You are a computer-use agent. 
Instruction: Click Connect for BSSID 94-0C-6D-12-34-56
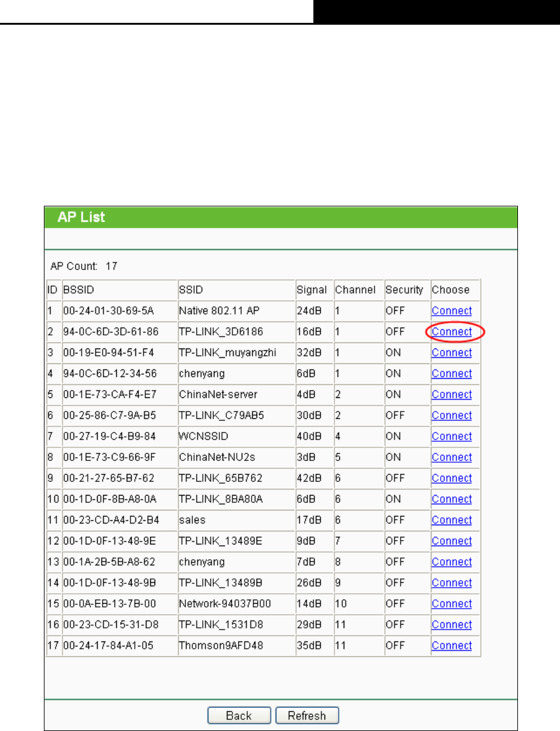451,373
